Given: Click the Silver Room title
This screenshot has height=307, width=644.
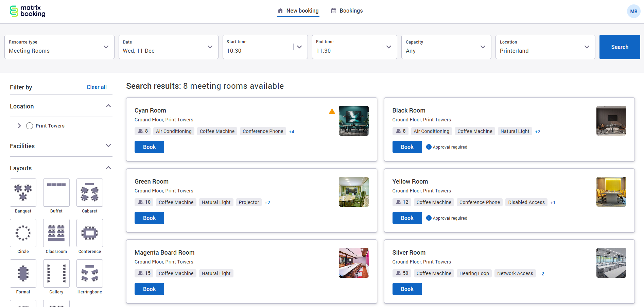Looking at the screenshot, I should pos(409,253).
